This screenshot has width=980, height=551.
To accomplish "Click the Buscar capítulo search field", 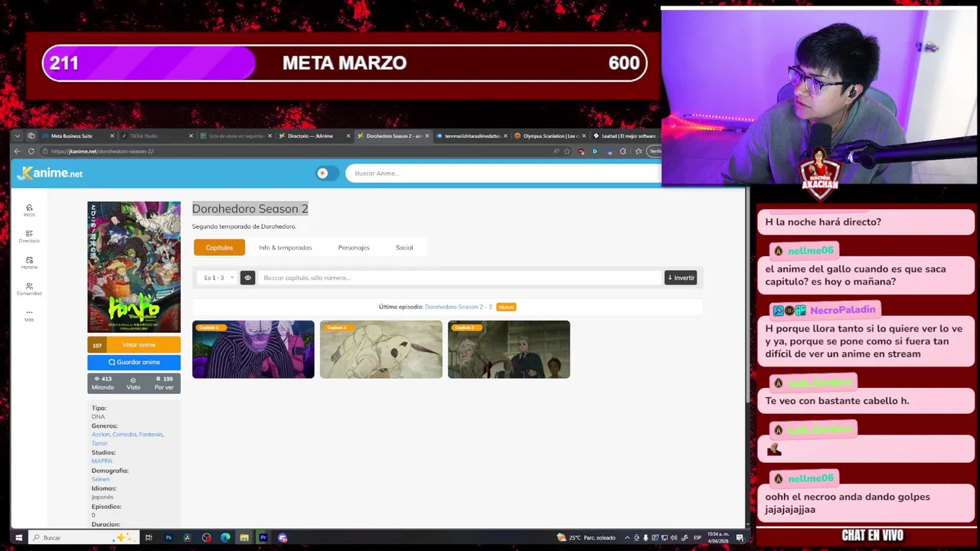I will (459, 278).
